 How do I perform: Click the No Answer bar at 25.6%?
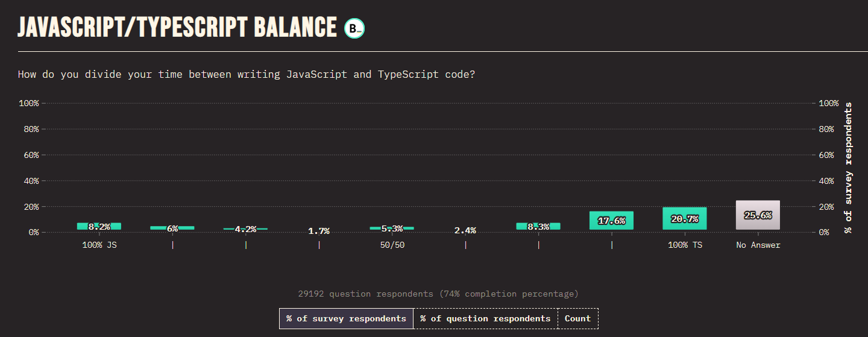coord(758,215)
